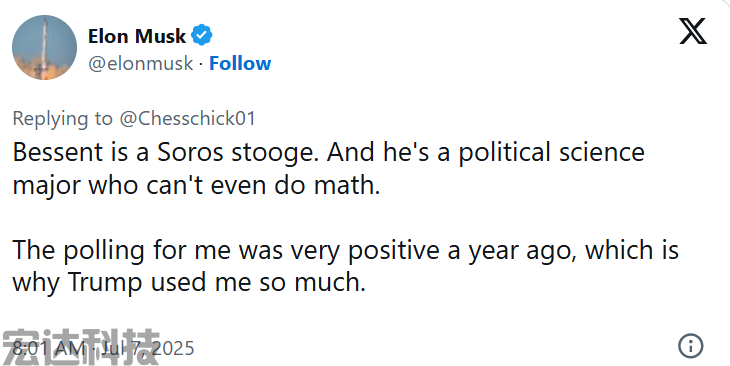Open the X logo in the corner
This screenshot has height=366, width=730.
[x=693, y=31]
